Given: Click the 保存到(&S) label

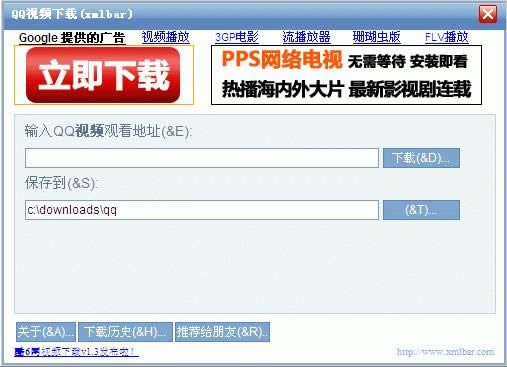Looking at the screenshot, I should 62,183.
